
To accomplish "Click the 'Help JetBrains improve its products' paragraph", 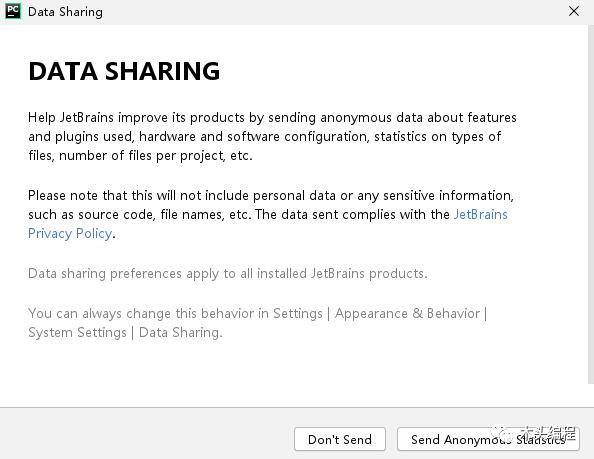I will 272,136.
